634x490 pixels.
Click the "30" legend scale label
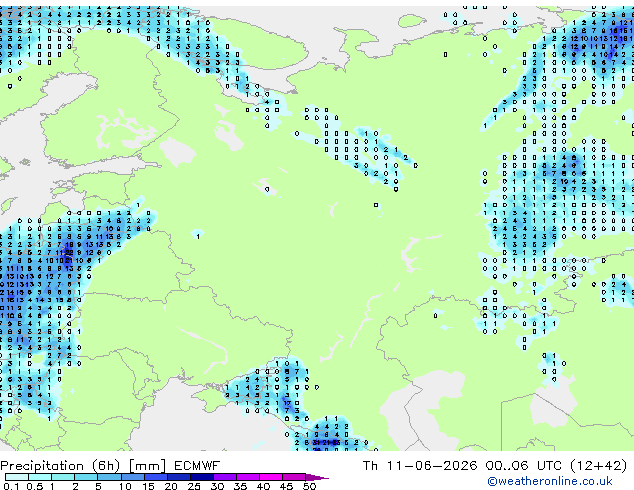point(217,486)
